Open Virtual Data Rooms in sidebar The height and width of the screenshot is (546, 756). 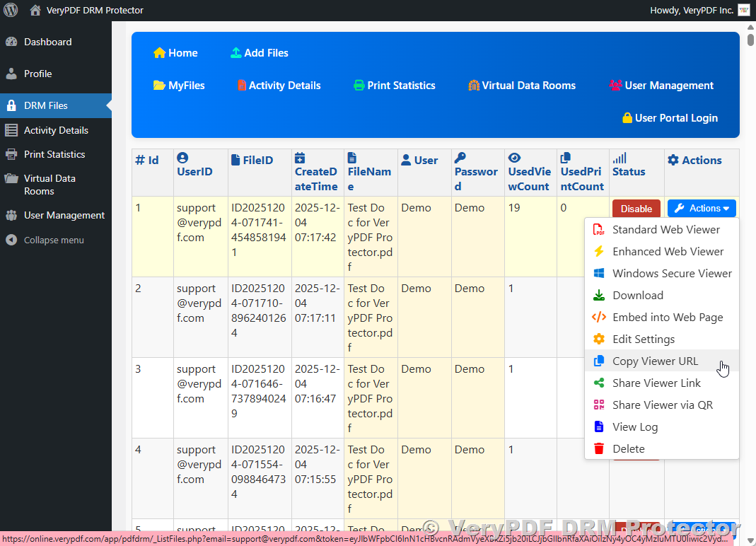point(50,185)
